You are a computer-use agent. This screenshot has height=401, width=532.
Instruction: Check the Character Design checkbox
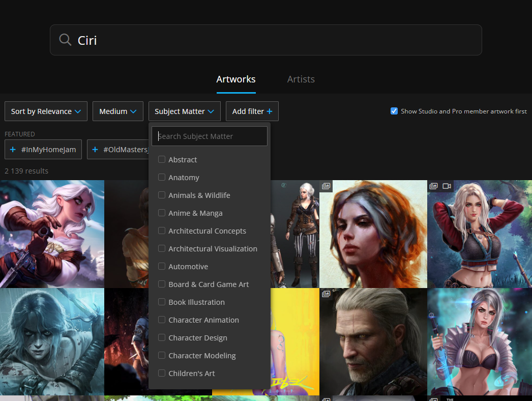pyautogui.click(x=162, y=337)
